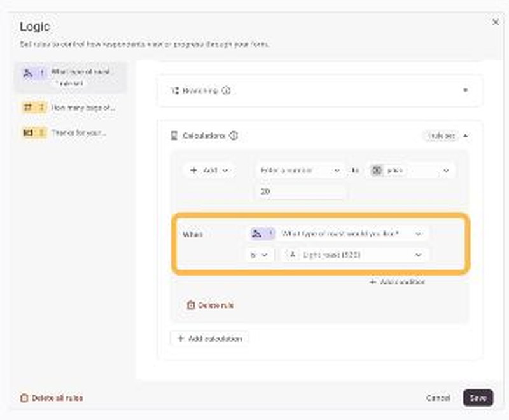Click Add calculation
This screenshot has width=509, height=420.
pyautogui.click(x=210, y=339)
